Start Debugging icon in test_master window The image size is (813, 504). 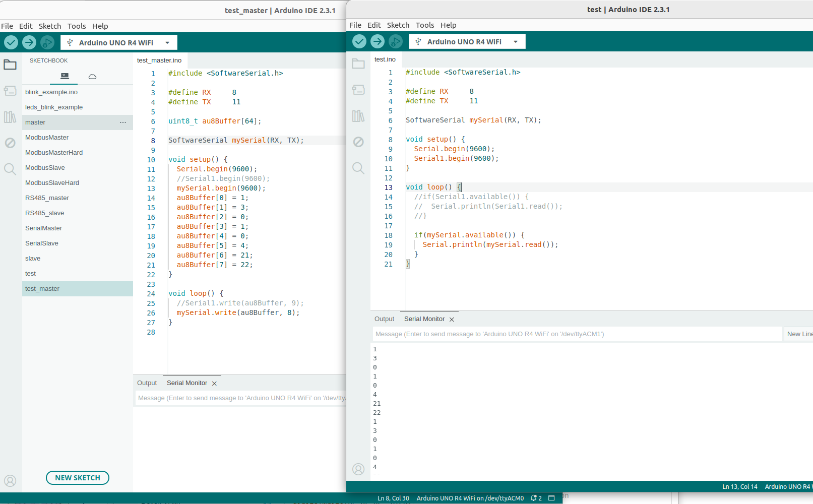(47, 42)
